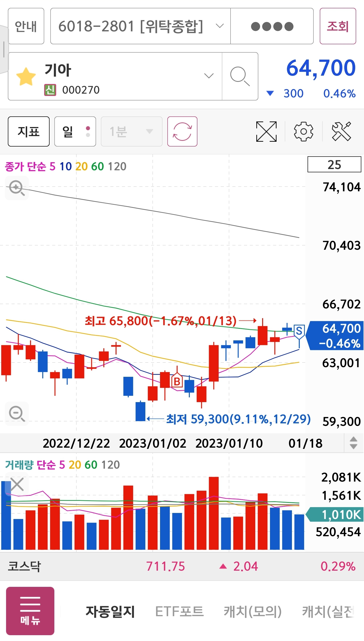The image size is (364, 641).
Task: Tap the yellow favorite star icon
Action: (26, 77)
